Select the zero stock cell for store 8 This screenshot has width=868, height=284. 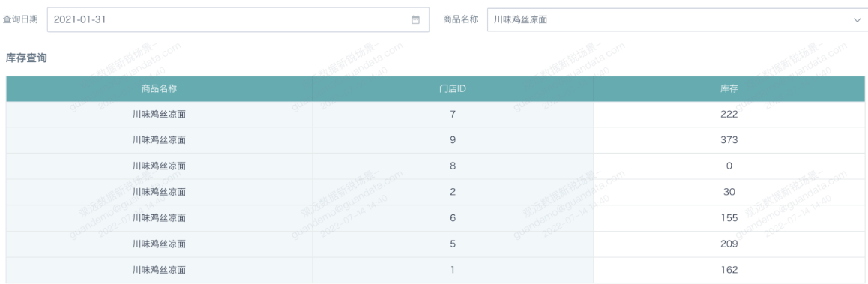coord(729,166)
